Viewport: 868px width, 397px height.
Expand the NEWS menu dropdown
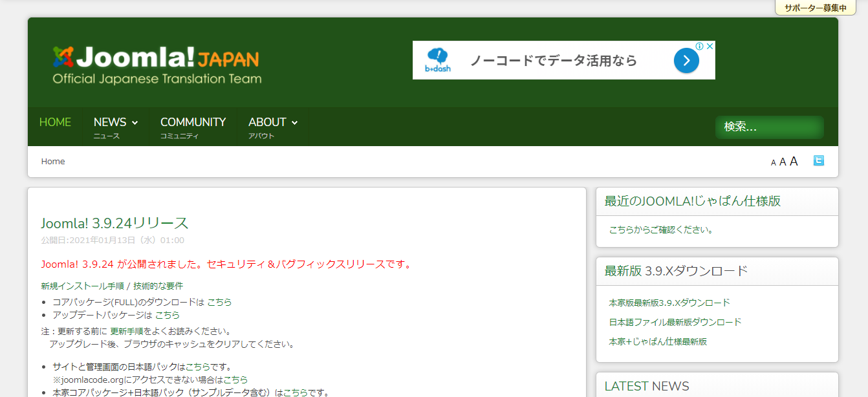115,122
